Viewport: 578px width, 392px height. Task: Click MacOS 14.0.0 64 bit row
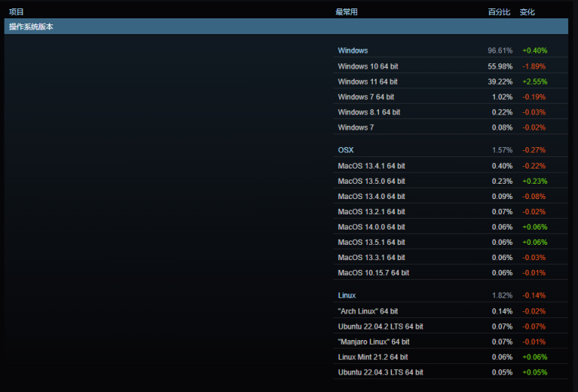(x=451, y=227)
